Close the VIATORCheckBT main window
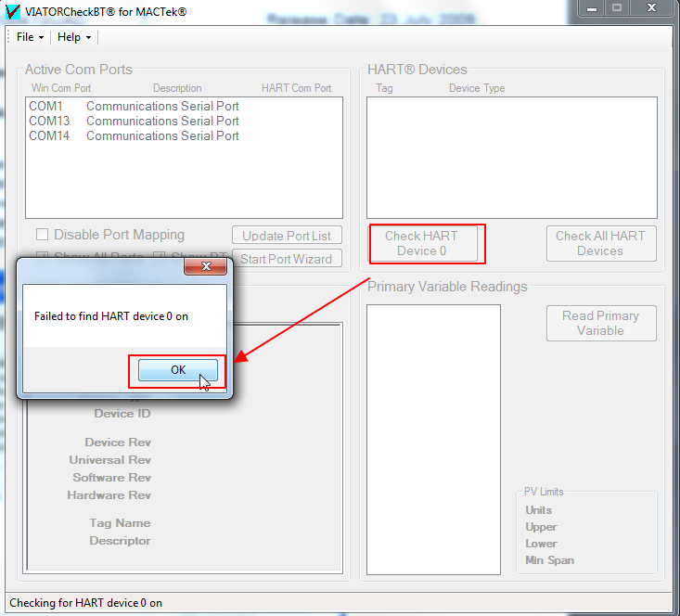Viewport: 680px width, 616px height. click(651, 7)
